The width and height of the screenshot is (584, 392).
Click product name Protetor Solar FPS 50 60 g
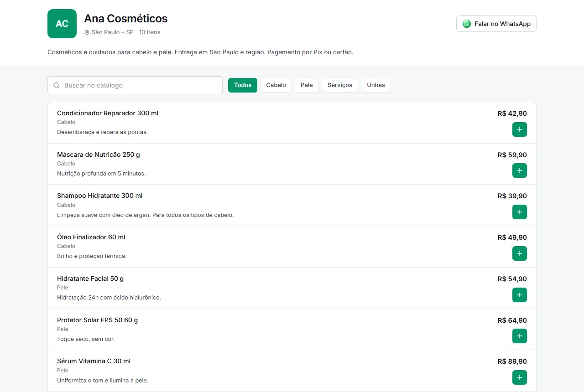pyautogui.click(x=98, y=320)
